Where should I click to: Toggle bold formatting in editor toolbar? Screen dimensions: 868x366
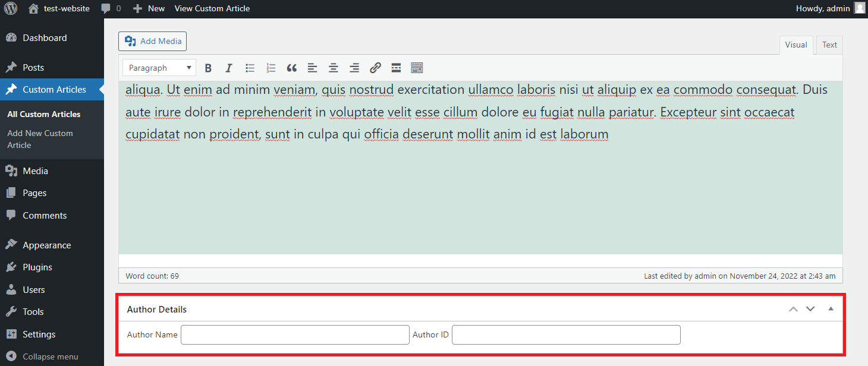(208, 68)
